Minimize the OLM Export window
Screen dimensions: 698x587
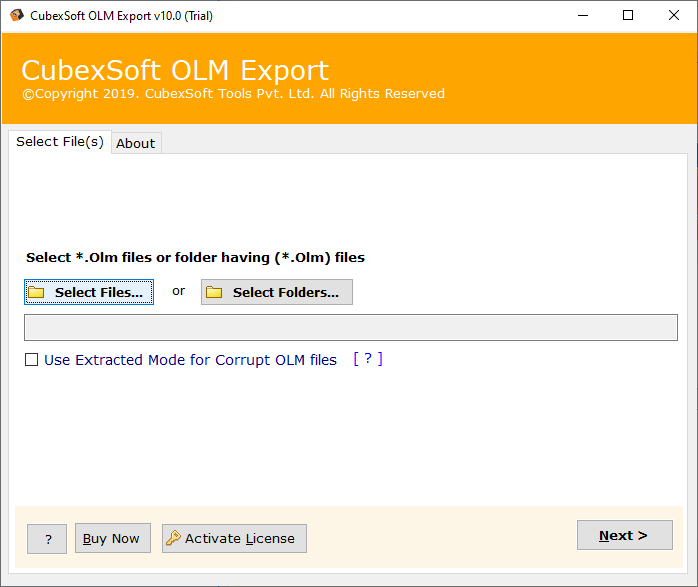[x=582, y=16]
